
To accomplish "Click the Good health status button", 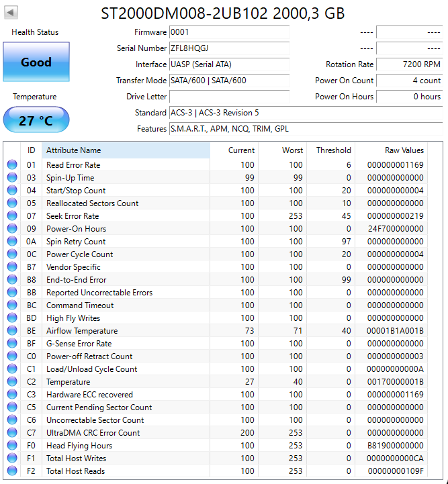I will coord(36,62).
